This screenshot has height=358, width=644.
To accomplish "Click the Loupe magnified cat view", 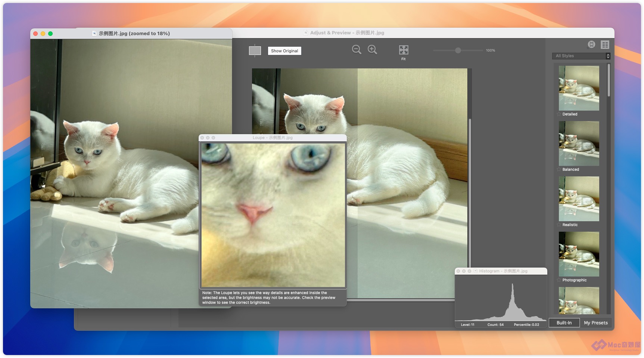I will point(273,215).
